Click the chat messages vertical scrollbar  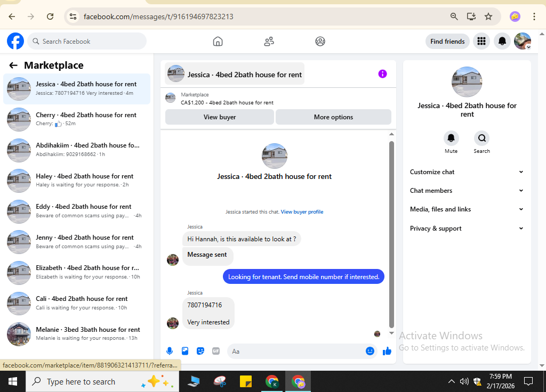[391, 234]
